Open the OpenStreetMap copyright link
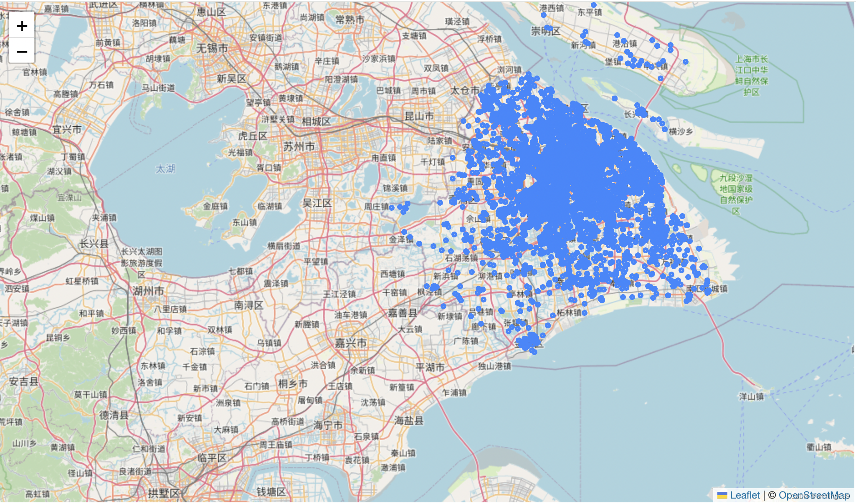 (x=814, y=495)
